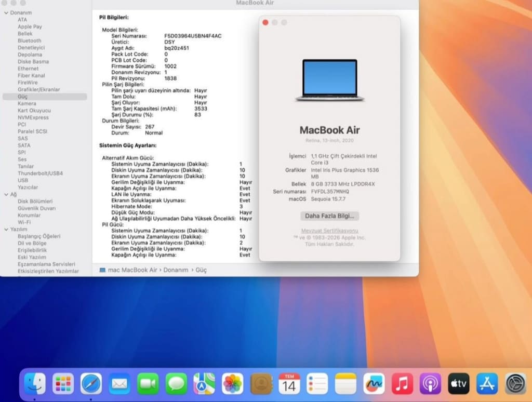The image size is (532, 402).
Task: Select Ethernet in the sidebar
Action: [28, 69]
